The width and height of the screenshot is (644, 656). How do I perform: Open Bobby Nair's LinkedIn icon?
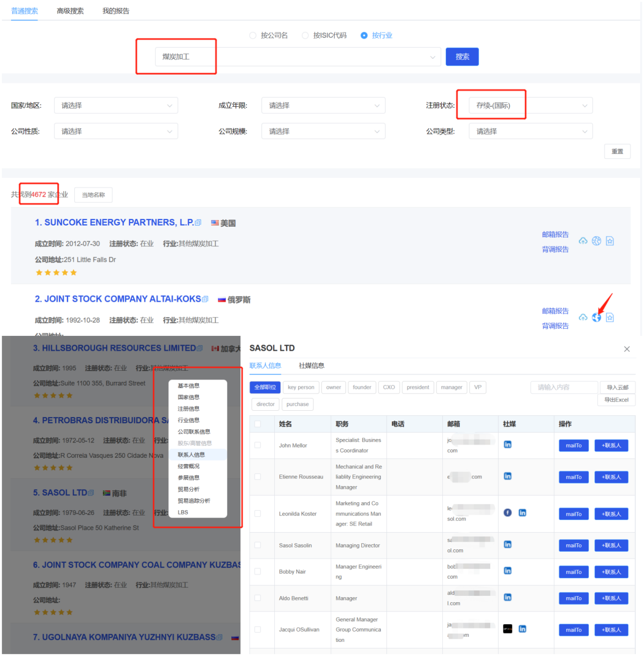tap(507, 571)
